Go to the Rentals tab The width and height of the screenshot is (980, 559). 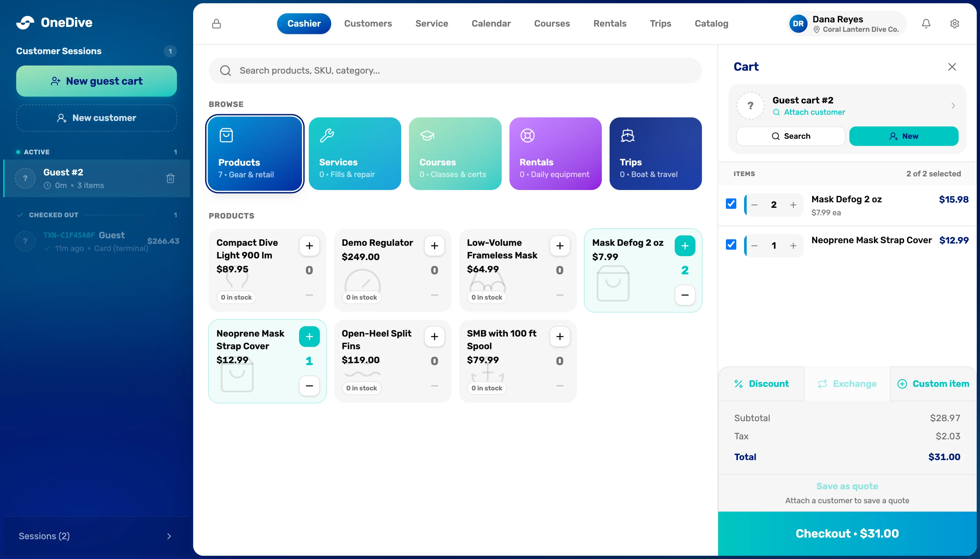click(x=610, y=24)
